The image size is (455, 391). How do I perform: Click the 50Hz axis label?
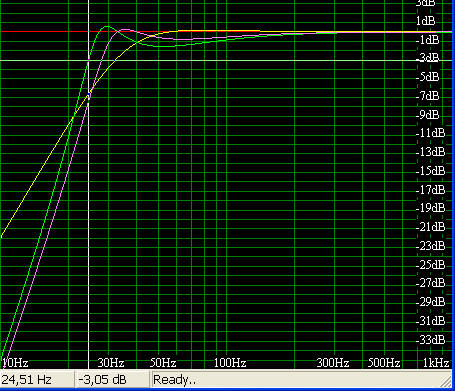pyautogui.click(x=163, y=363)
